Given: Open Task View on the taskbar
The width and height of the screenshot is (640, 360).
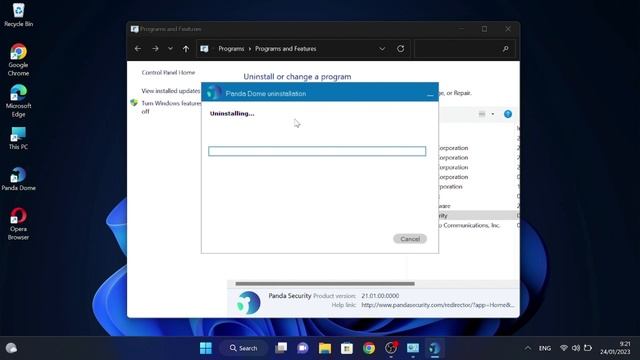Looking at the screenshot, I should point(281,348).
